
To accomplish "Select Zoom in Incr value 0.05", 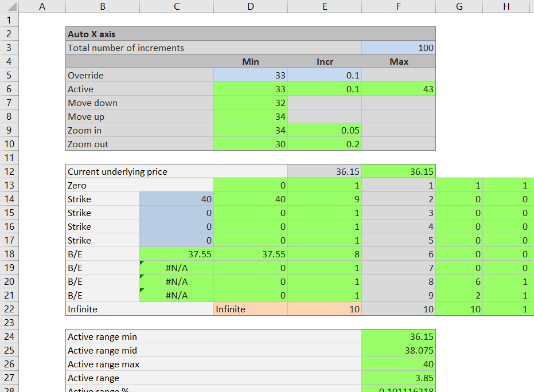I will pos(325,130).
